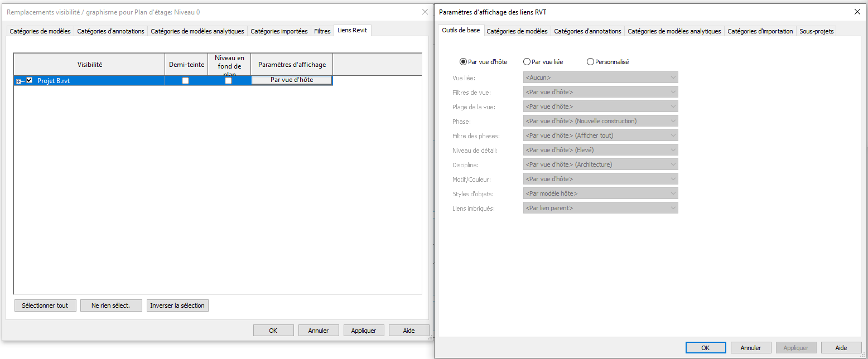Open the Filtre des phases dropdown

coord(600,135)
